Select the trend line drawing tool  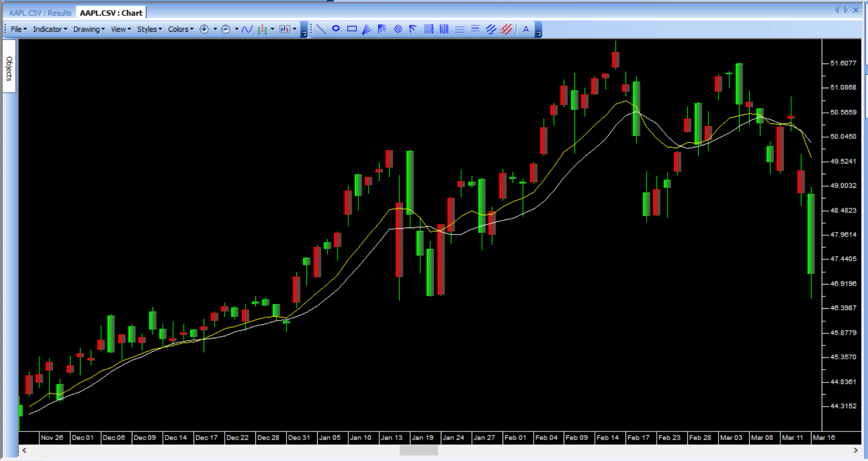point(321,29)
